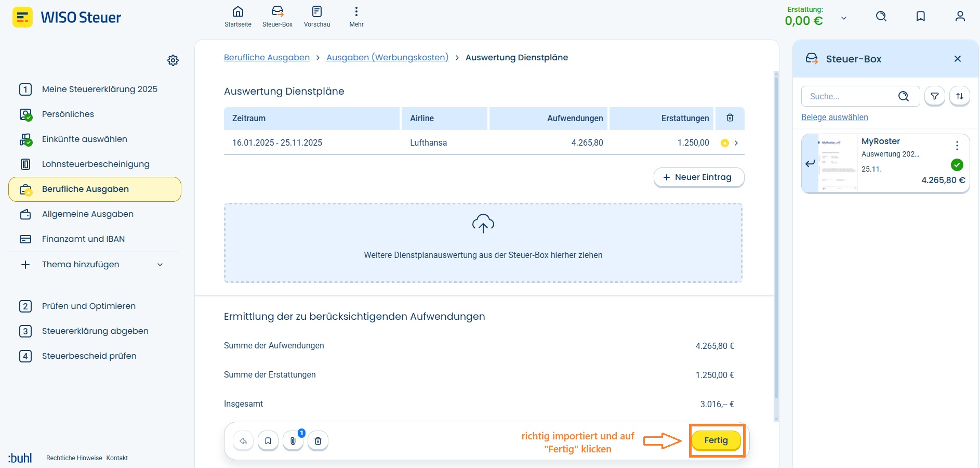Open Steuer-Box sort order button
Screen dimensions: 980x468
[x=960, y=96]
